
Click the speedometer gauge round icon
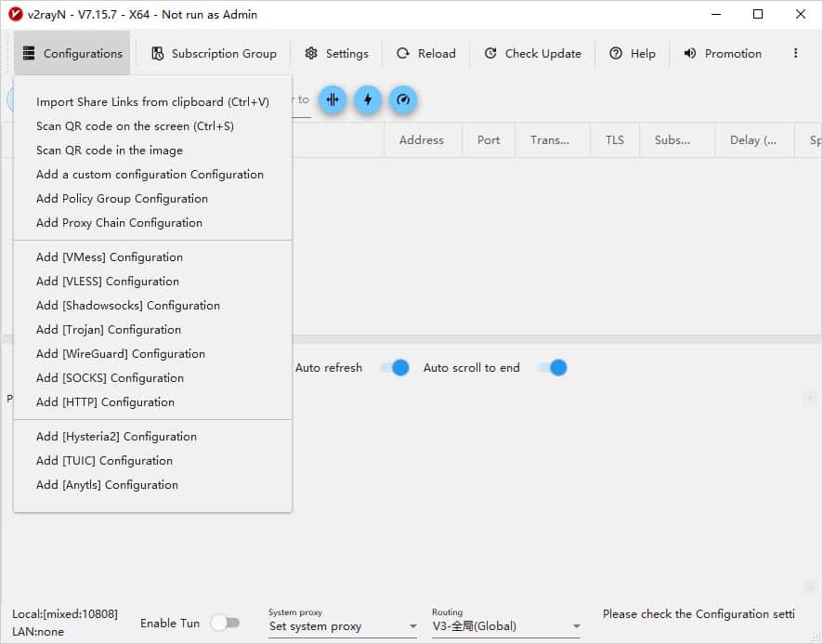[402, 99]
